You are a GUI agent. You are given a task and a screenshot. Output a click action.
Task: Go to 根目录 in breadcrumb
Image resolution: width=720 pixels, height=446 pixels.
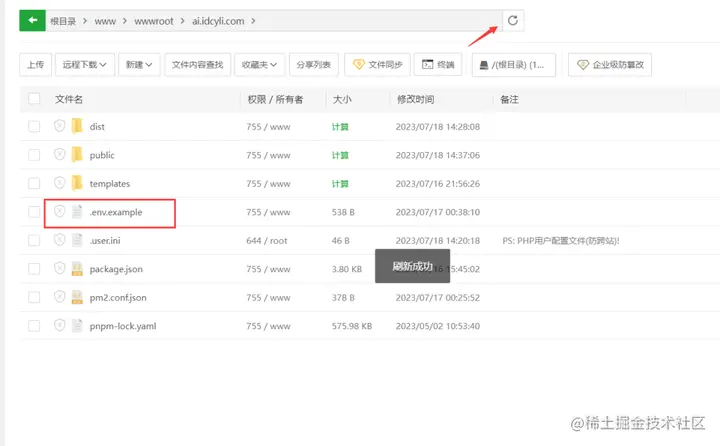(63, 21)
